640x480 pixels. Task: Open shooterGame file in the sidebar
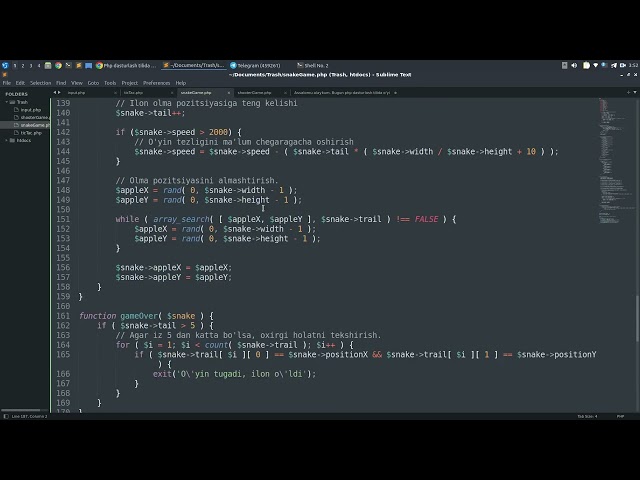point(34,118)
